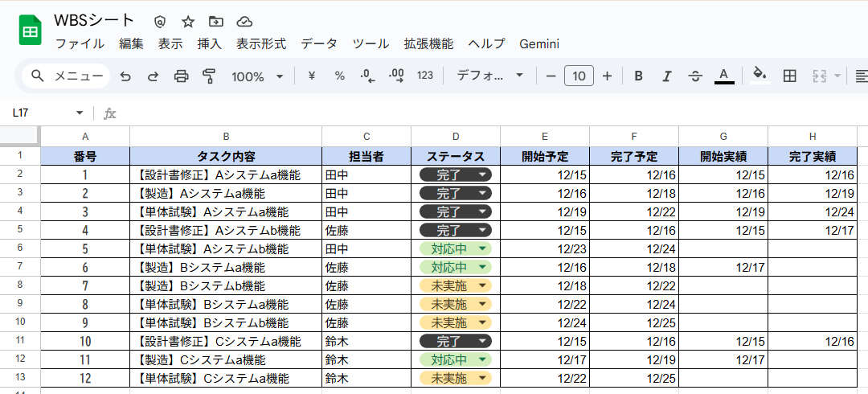Star the WBSシート document
The image size is (868, 394).
coord(188,22)
